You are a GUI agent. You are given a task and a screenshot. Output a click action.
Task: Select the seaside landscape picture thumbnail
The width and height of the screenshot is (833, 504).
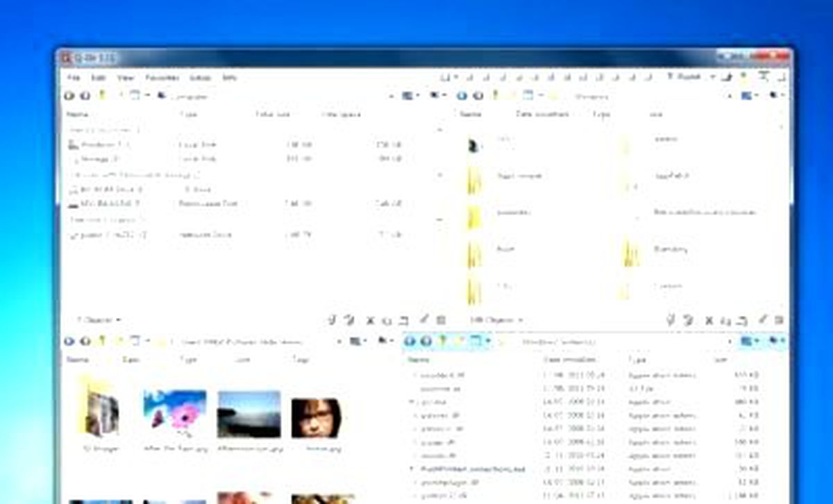[249, 414]
